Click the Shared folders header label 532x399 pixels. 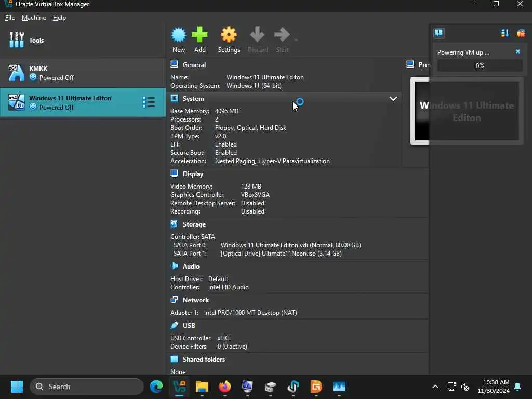(204, 360)
